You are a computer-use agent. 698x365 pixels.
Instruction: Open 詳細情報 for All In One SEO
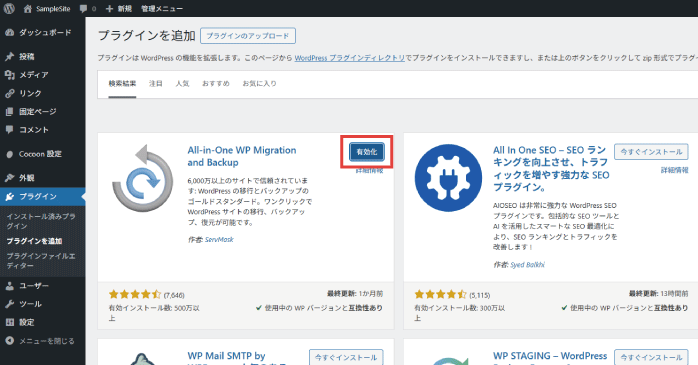click(674, 170)
